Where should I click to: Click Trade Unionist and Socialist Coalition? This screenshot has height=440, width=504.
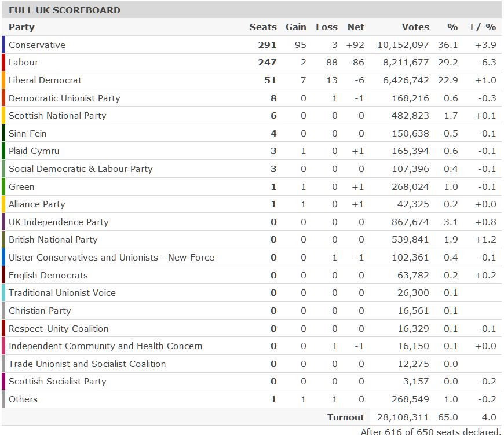click(87, 364)
